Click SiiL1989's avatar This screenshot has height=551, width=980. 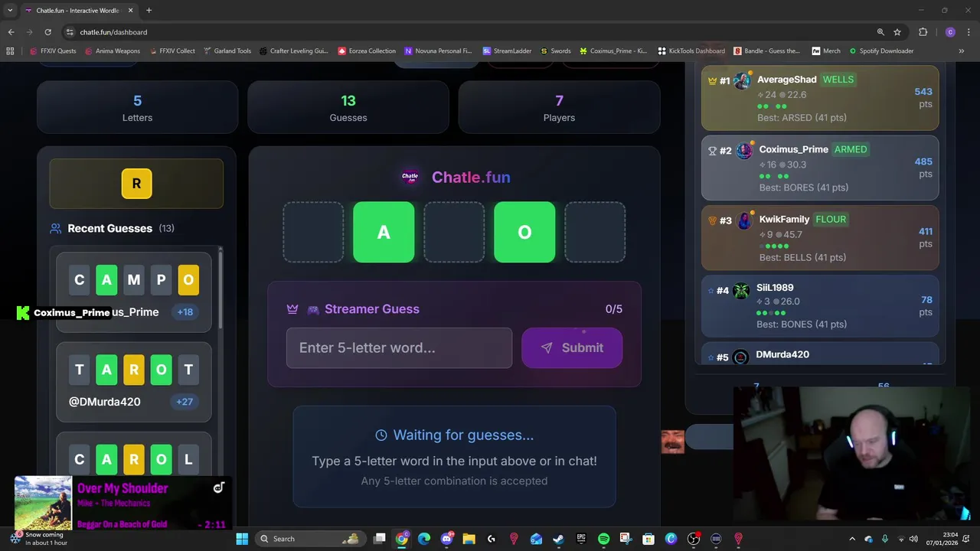[x=741, y=290]
